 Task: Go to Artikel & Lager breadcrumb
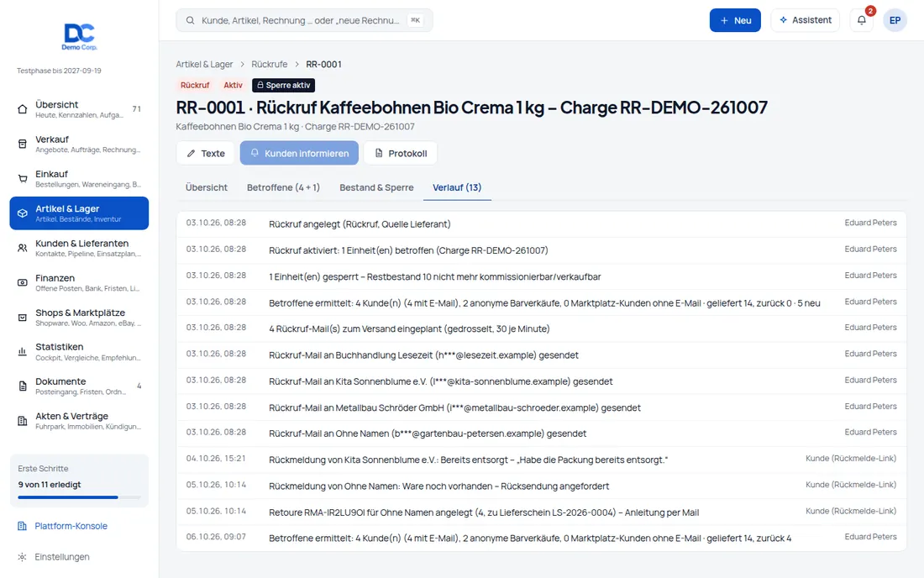tap(204, 64)
